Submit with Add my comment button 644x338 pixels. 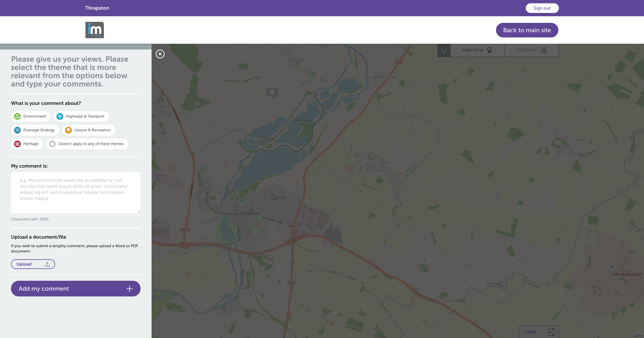coord(76,289)
